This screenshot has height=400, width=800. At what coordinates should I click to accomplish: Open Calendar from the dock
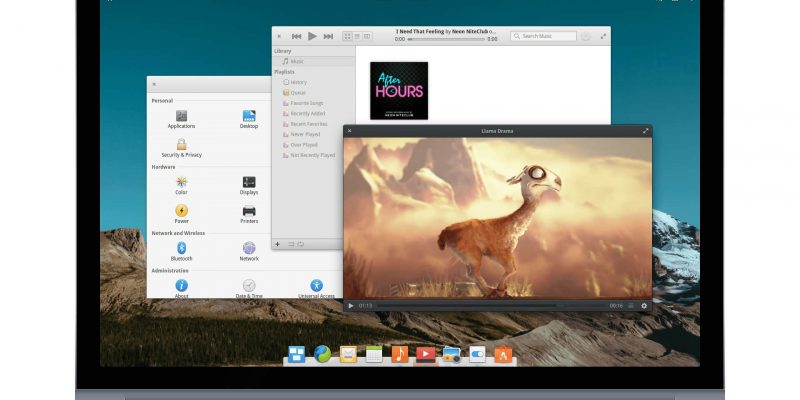pyautogui.click(x=374, y=354)
